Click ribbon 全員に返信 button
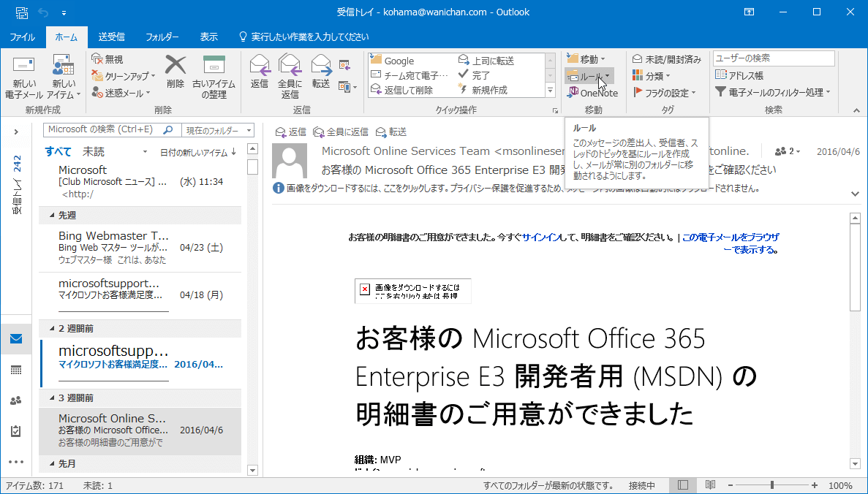Viewport: 868px width, 494px height. click(290, 76)
